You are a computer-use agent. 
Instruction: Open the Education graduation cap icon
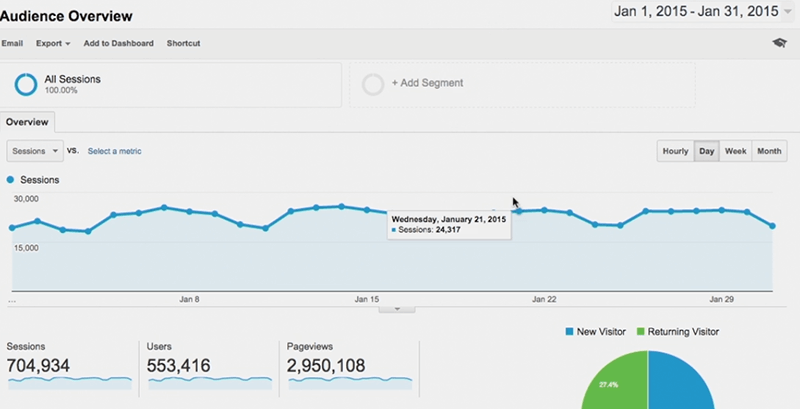[x=779, y=43]
